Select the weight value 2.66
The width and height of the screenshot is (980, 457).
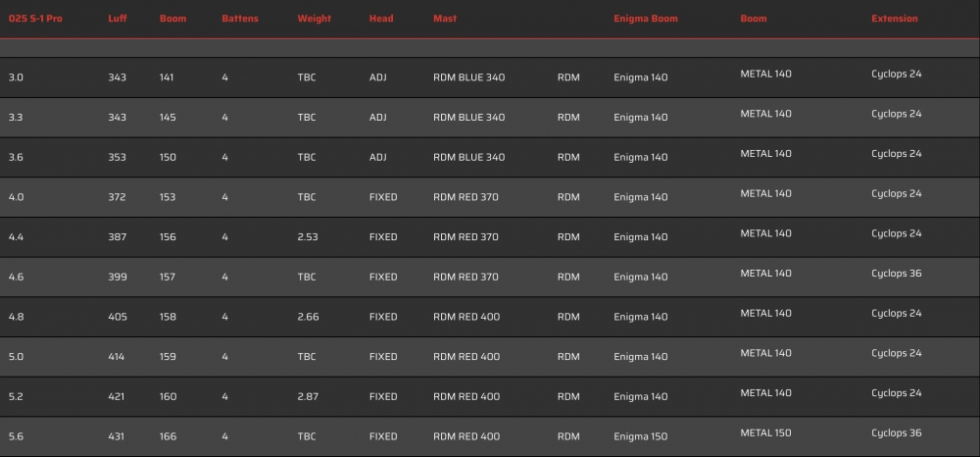pos(308,317)
